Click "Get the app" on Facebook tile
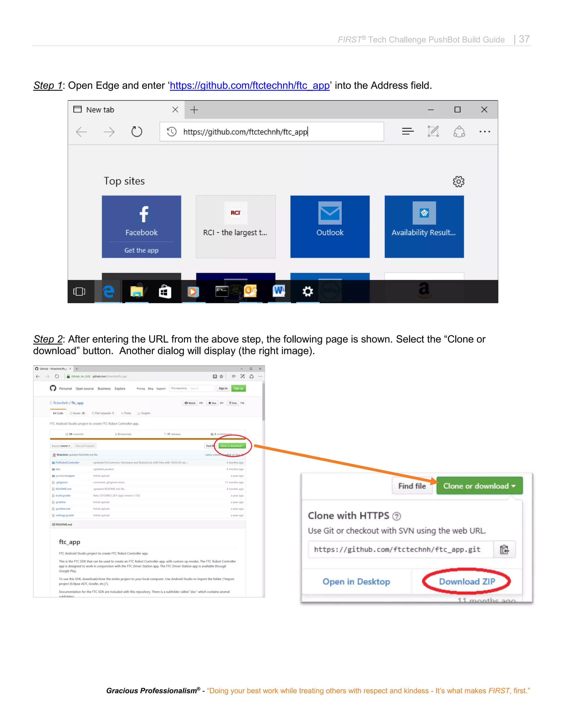 tap(141, 250)
